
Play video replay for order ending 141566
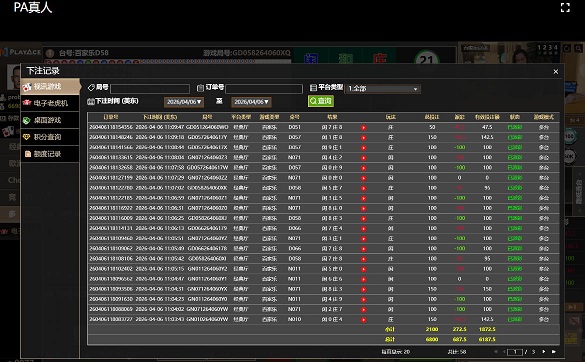coord(363,148)
